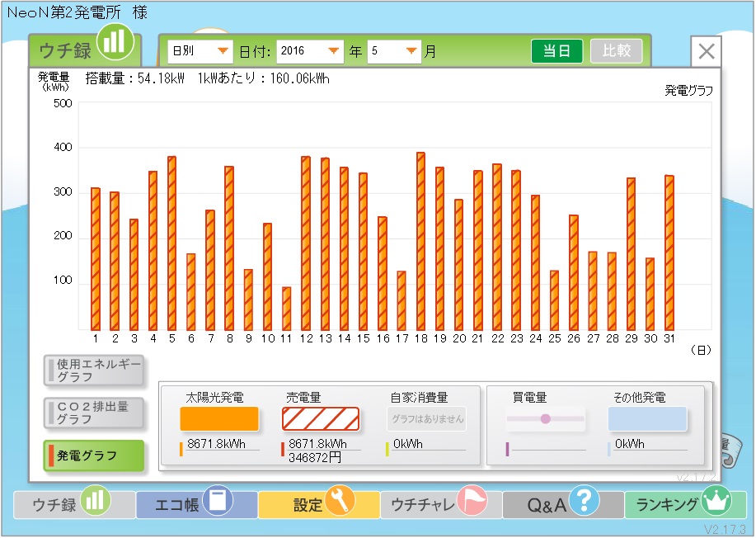Open the ウチチャレ navigation button
The height and width of the screenshot is (538, 756).
click(x=441, y=505)
